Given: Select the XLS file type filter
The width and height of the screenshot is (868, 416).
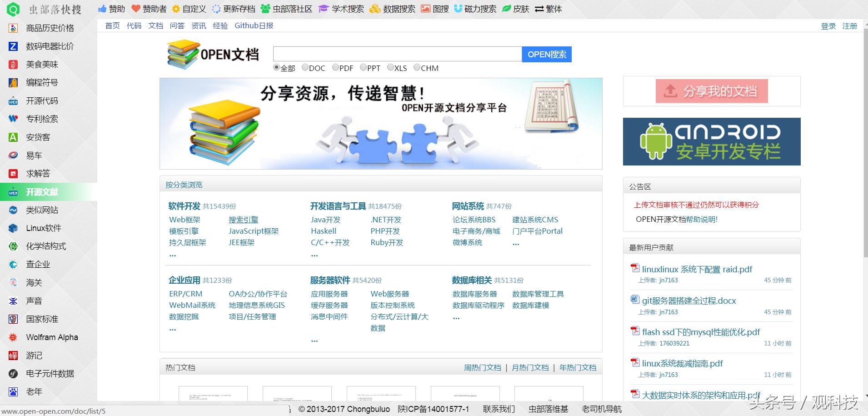Looking at the screenshot, I should [x=390, y=67].
